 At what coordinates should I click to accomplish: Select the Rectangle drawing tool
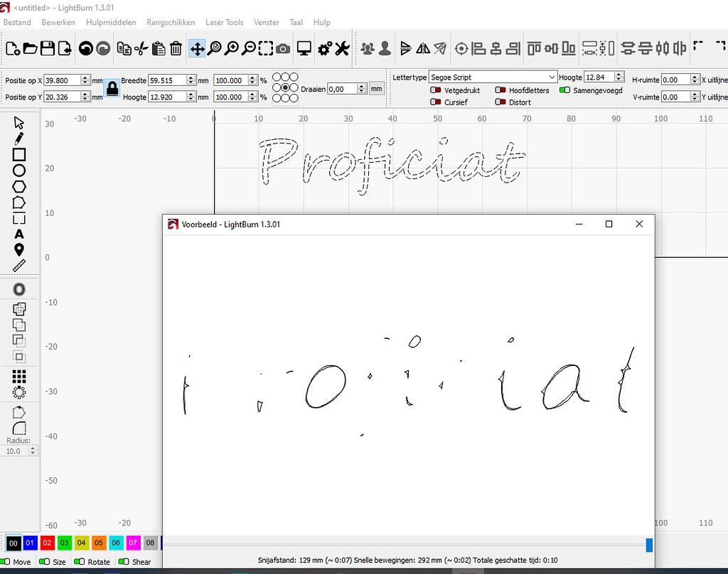pyautogui.click(x=19, y=154)
